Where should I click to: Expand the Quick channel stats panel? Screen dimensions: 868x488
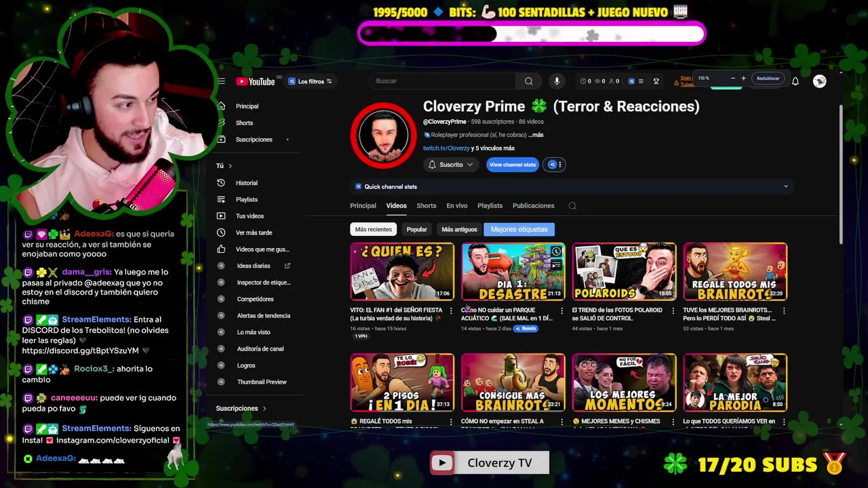572,186
